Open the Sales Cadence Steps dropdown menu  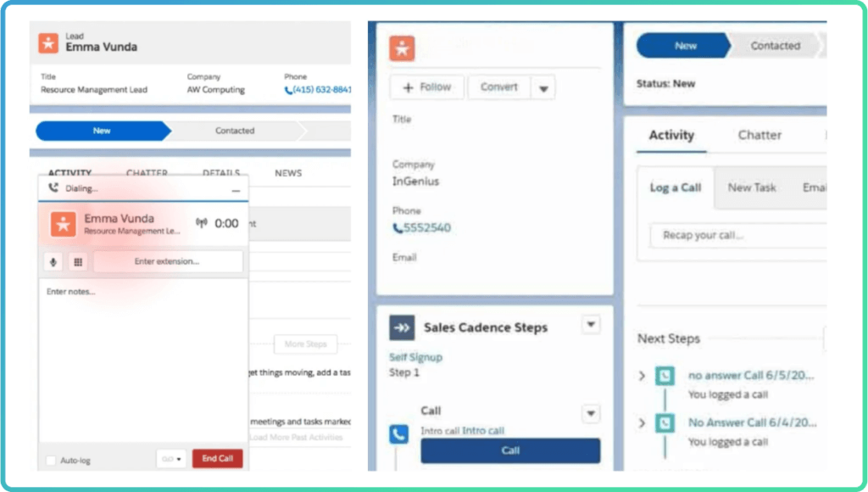[x=591, y=325]
